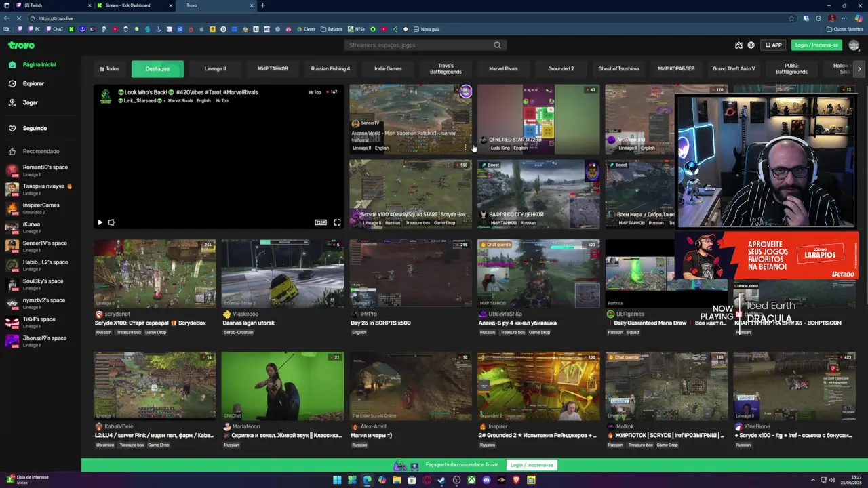Open the three-dot menu on the SenserTV card
This screenshot has height=488, width=868.
coord(465,147)
